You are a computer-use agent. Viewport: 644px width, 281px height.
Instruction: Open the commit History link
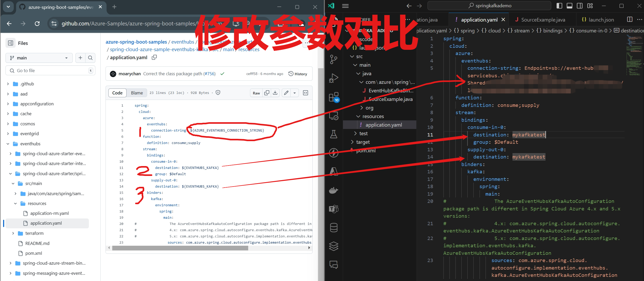(x=298, y=74)
